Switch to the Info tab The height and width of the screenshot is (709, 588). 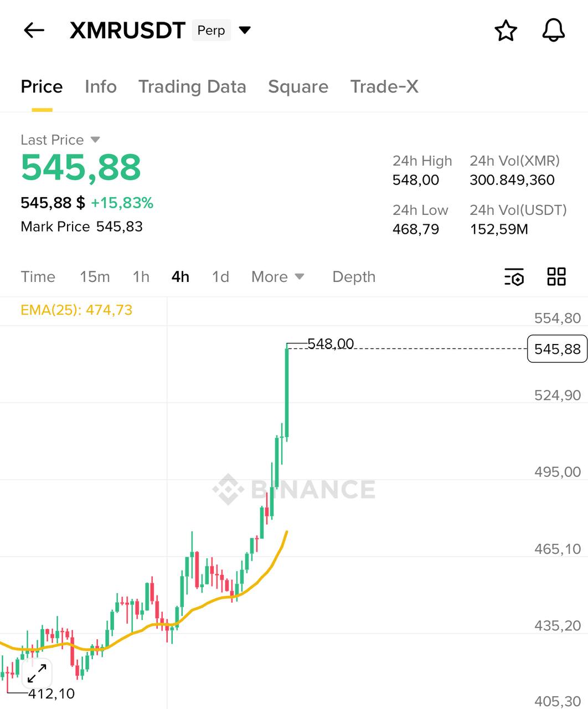pos(100,86)
